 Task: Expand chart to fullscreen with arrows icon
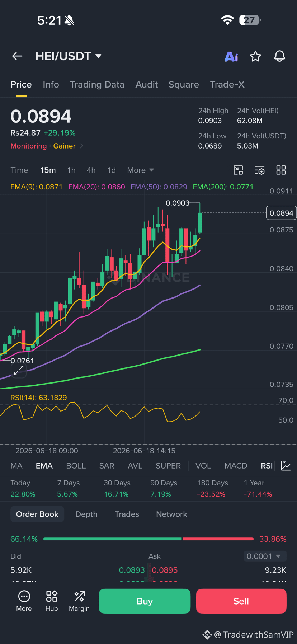click(19, 371)
